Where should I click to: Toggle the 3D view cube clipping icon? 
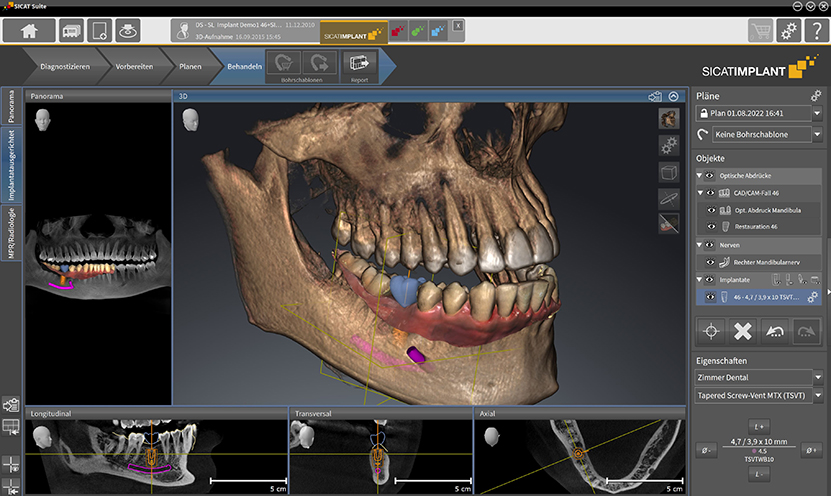coord(669,172)
